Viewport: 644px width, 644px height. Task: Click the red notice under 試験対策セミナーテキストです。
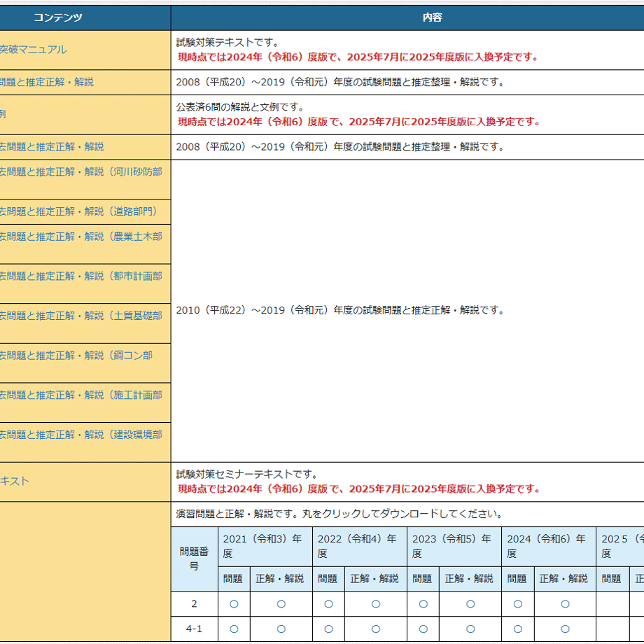[359, 489]
